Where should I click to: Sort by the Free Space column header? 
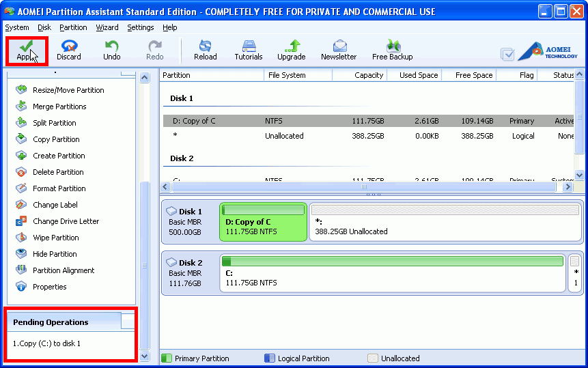pos(468,75)
